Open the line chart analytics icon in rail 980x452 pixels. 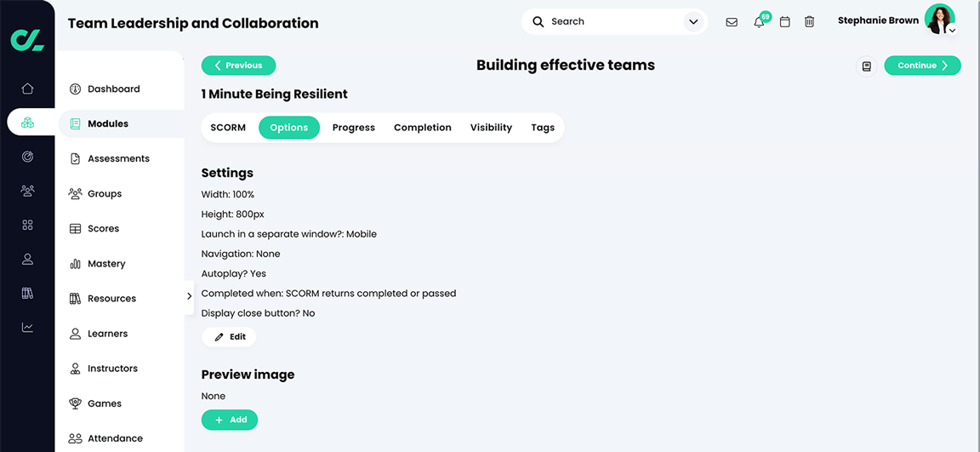click(x=27, y=327)
